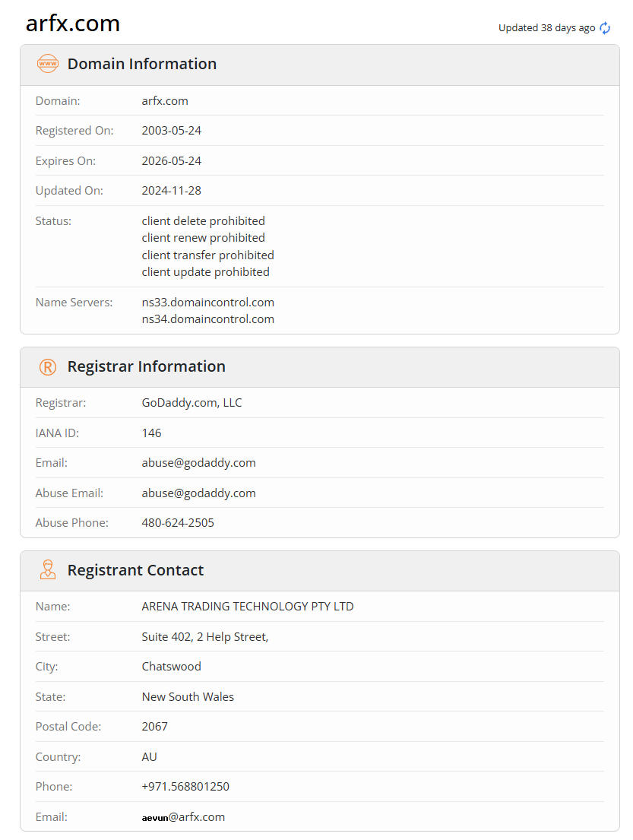Click the arfx.com page title
The height and width of the screenshot is (840, 633).
(x=73, y=24)
